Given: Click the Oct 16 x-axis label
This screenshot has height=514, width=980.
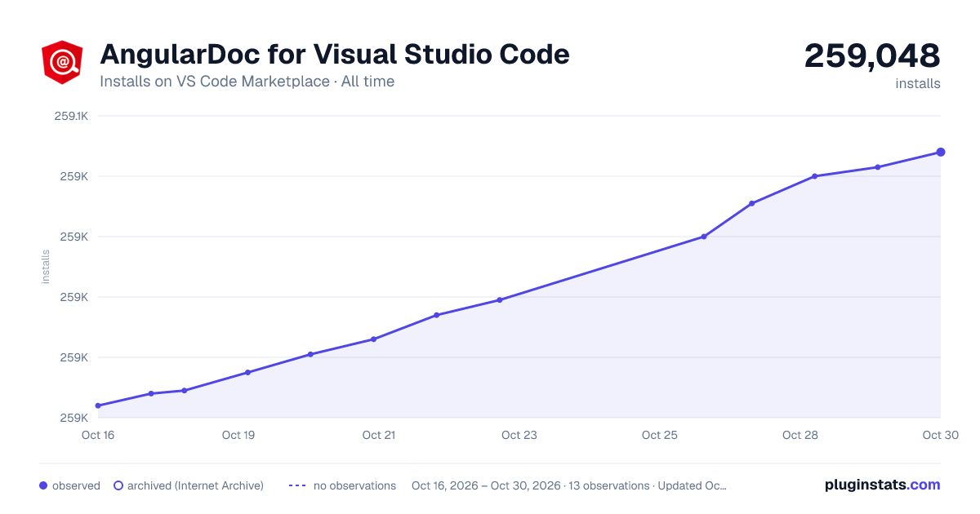Looking at the screenshot, I should (98, 435).
